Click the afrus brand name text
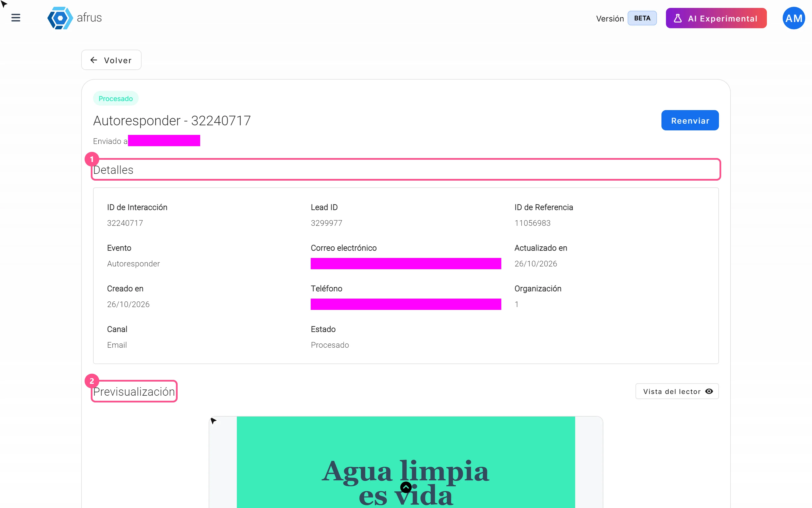812x508 pixels. 89,18
